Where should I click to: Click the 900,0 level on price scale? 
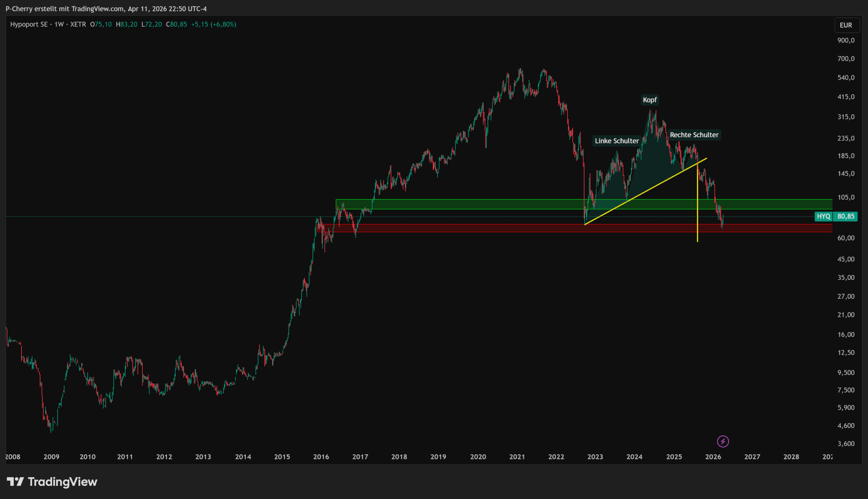[x=846, y=40]
